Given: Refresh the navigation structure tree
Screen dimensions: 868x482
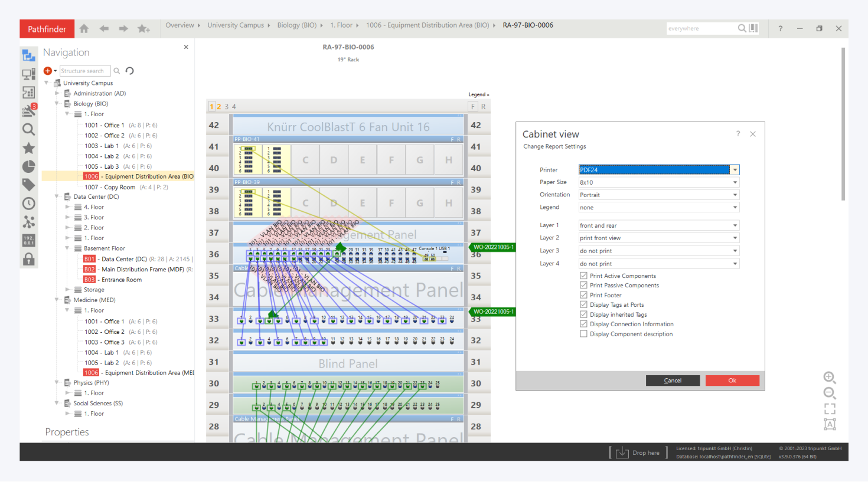Looking at the screenshot, I should coord(130,71).
